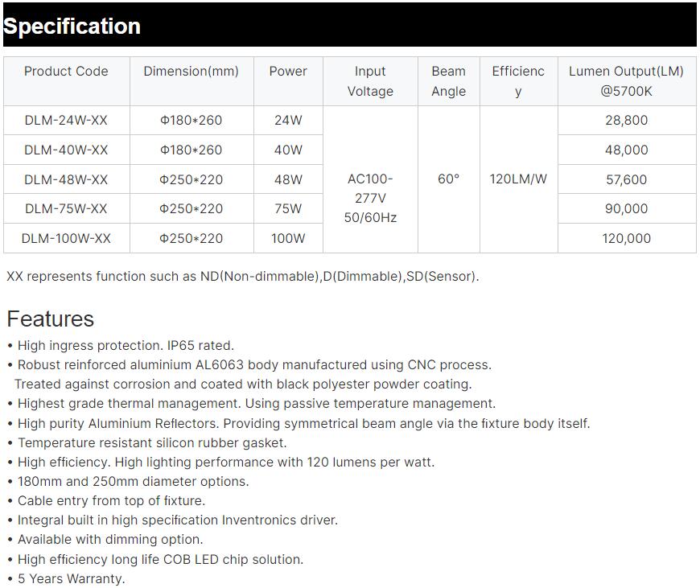Screen dimensions: 700x588
Task: Select the Dimension(mm) column header
Action: (x=191, y=72)
